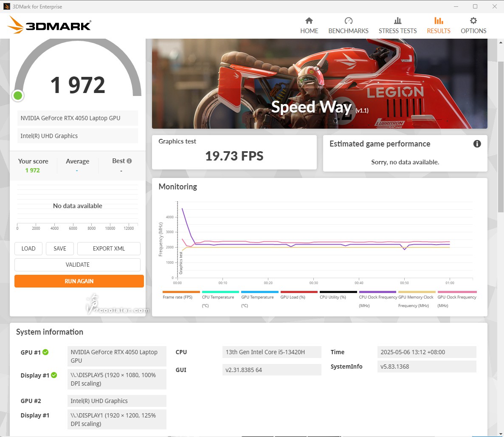This screenshot has height=437, width=504.
Task: Click the Average score column label
Action: click(x=77, y=161)
